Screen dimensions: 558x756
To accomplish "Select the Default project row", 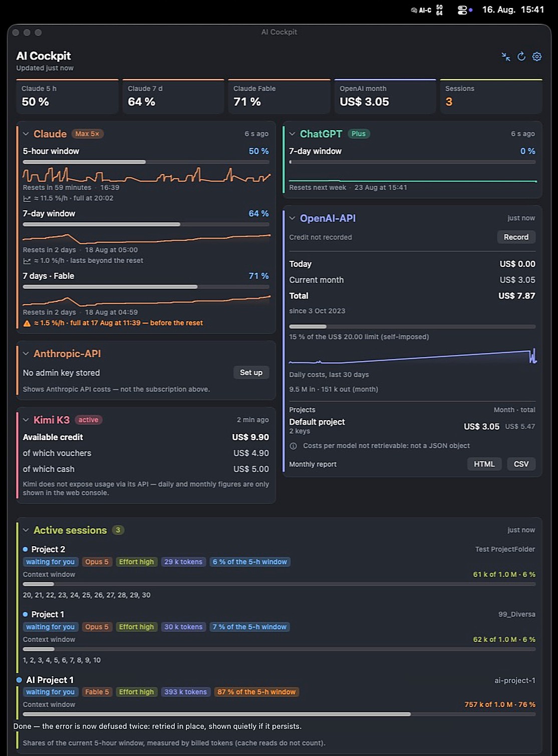I will tap(412, 426).
